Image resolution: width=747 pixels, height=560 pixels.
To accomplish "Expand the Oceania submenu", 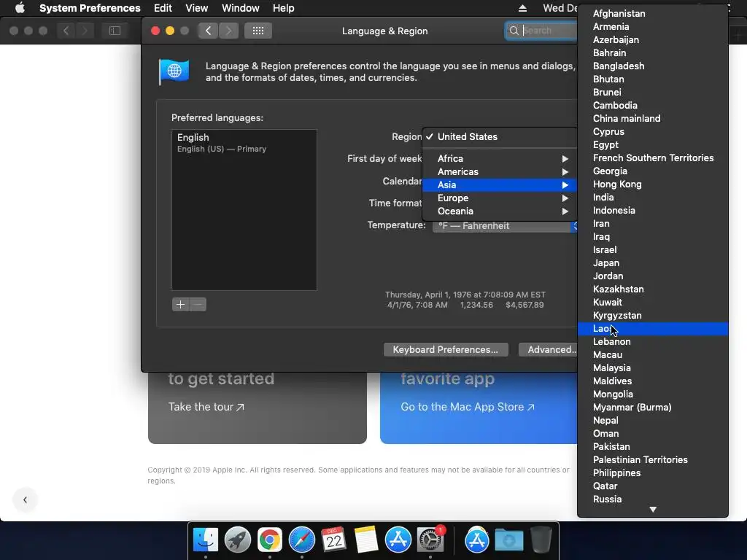I will pyautogui.click(x=500, y=211).
